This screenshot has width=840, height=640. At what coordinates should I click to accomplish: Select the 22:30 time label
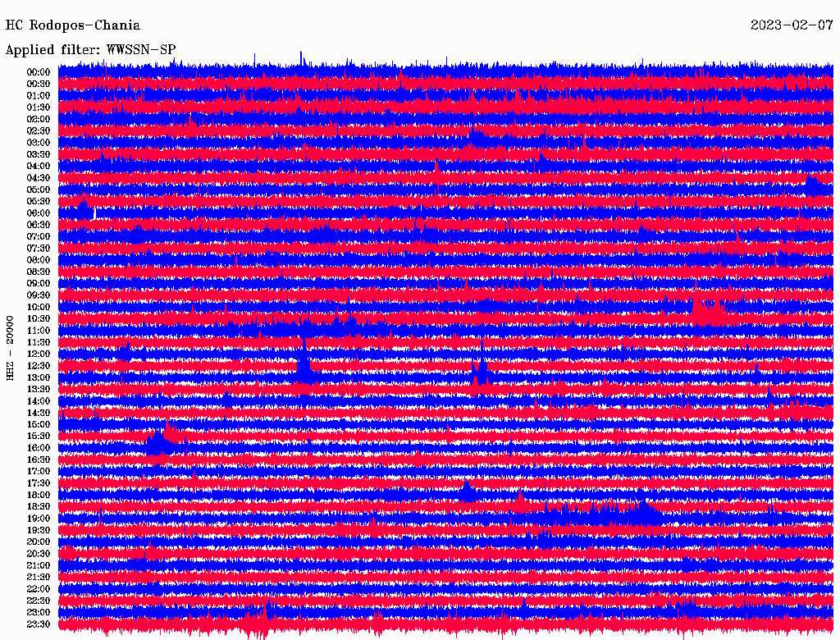click(x=39, y=601)
